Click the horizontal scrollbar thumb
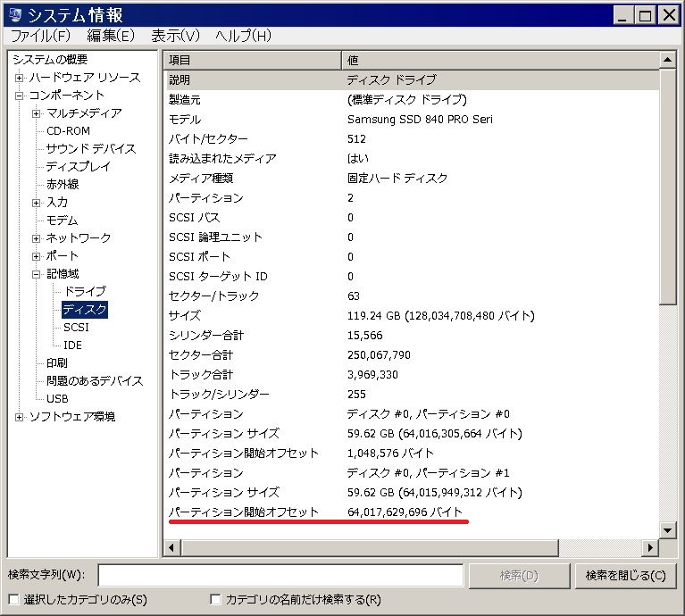 point(370,548)
